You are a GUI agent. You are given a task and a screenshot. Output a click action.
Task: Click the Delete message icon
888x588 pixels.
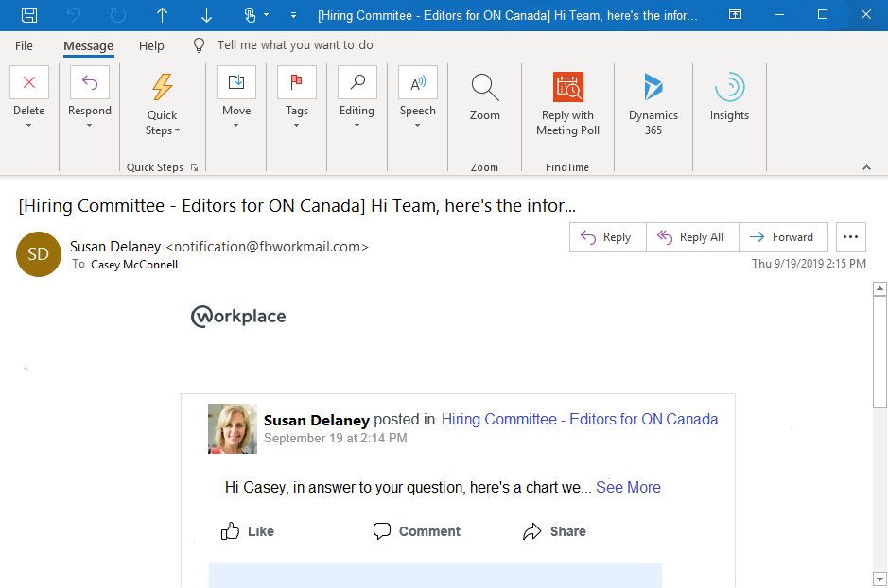coord(29,83)
